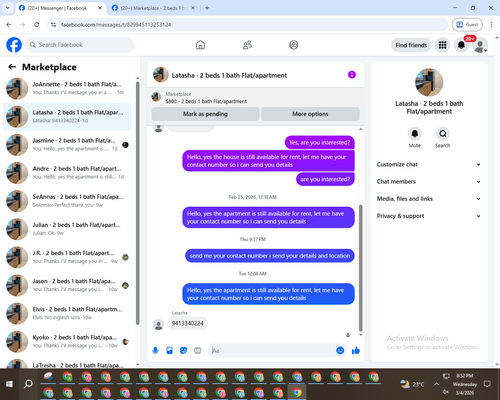Open Chrome's three-dot menu
This screenshot has width=500, height=400.
click(491, 25)
